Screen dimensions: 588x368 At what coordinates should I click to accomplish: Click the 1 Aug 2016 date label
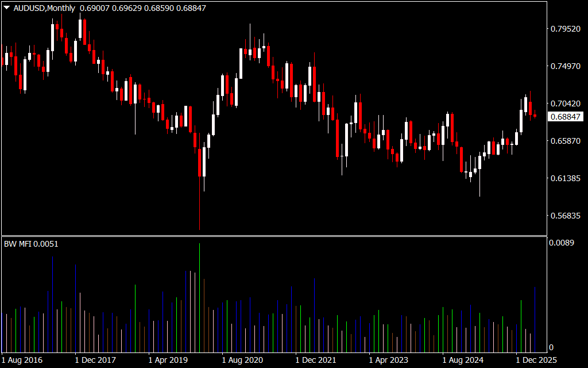pos(22,361)
